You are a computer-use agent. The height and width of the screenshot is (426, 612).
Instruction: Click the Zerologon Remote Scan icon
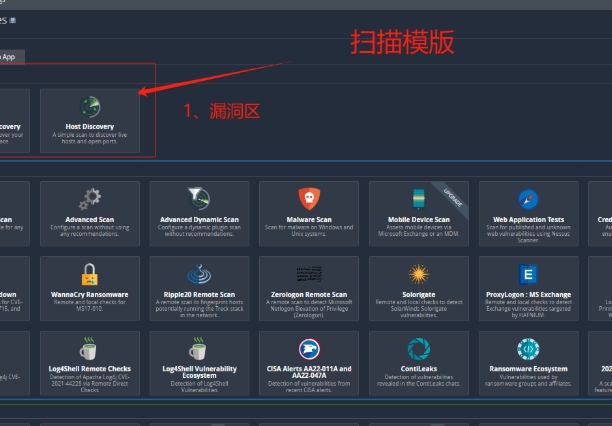309,273
